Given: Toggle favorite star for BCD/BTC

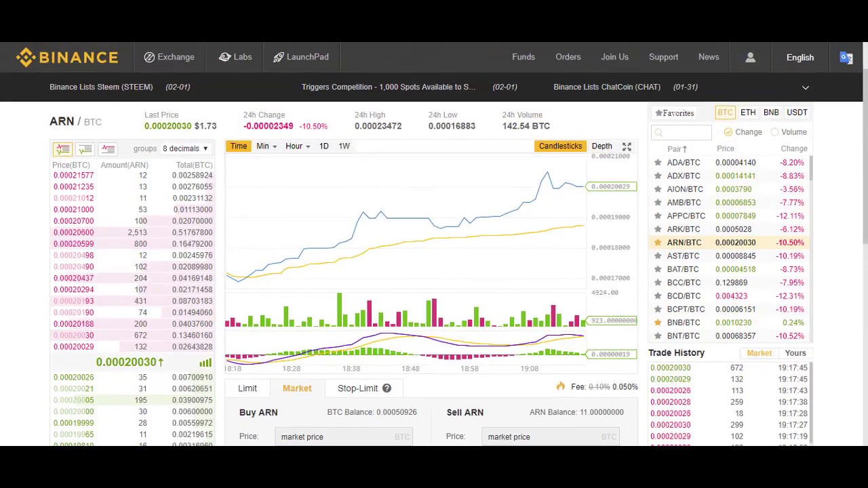Looking at the screenshot, I should pos(657,296).
